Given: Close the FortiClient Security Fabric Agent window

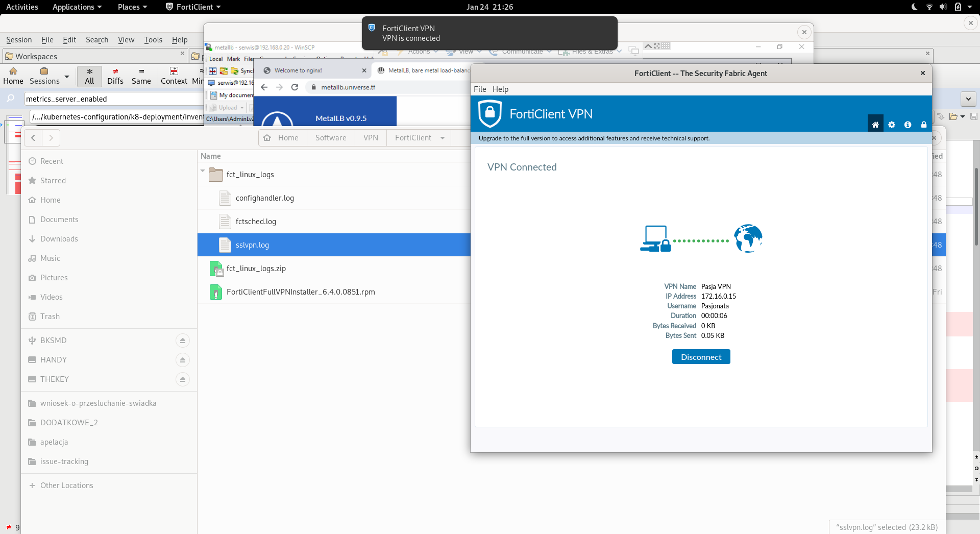Looking at the screenshot, I should 923,73.
